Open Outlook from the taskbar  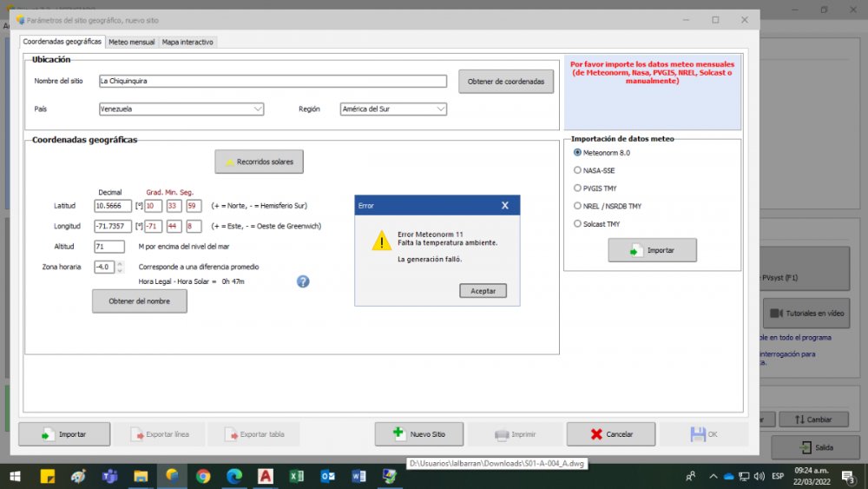coord(327,476)
